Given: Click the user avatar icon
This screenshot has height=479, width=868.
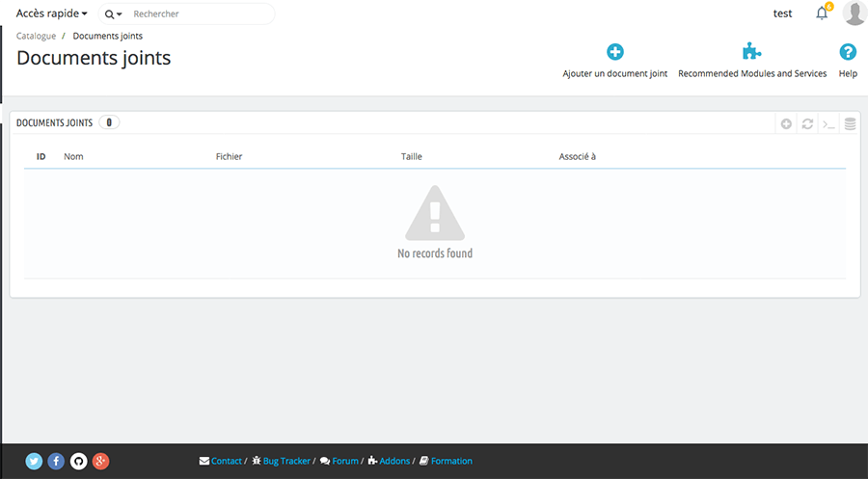Looking at the screenshot, I should point(854,13).
